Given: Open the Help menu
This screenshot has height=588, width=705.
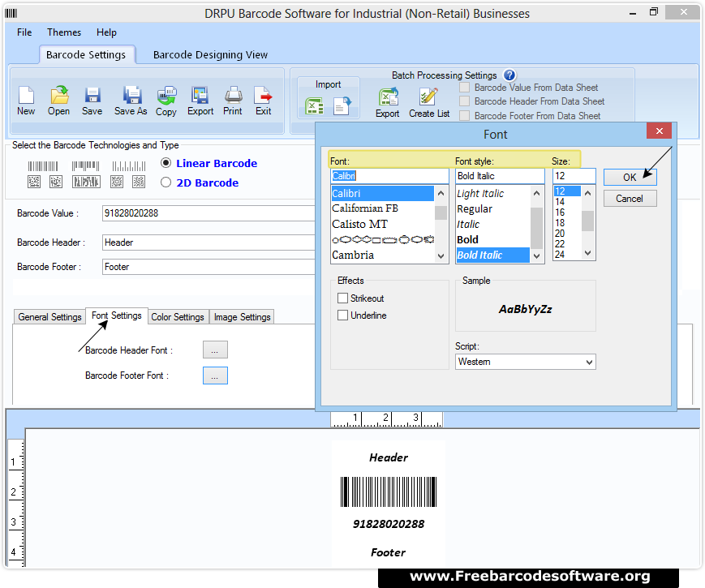Looking at the screenshot, I should point(106,32).
